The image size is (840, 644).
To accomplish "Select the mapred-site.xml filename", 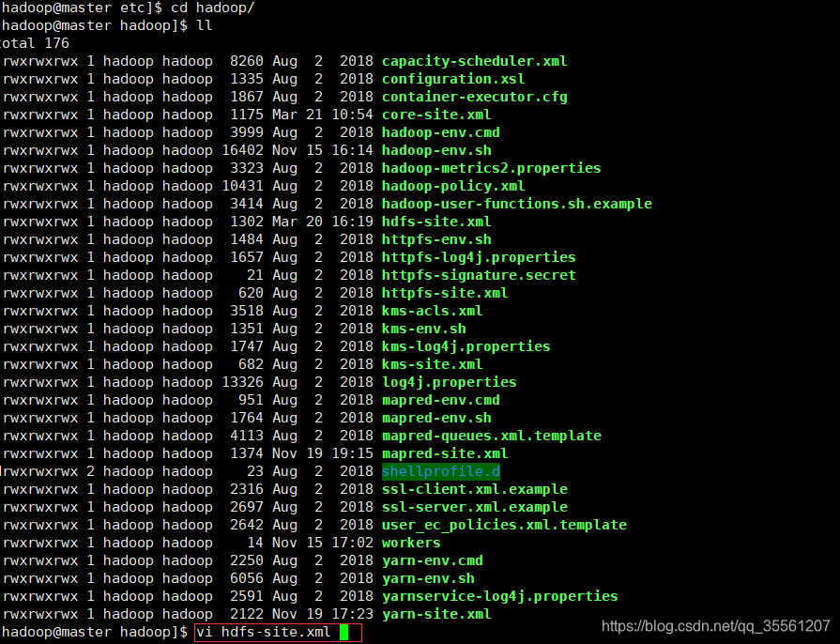I will (x=445, y=453).
